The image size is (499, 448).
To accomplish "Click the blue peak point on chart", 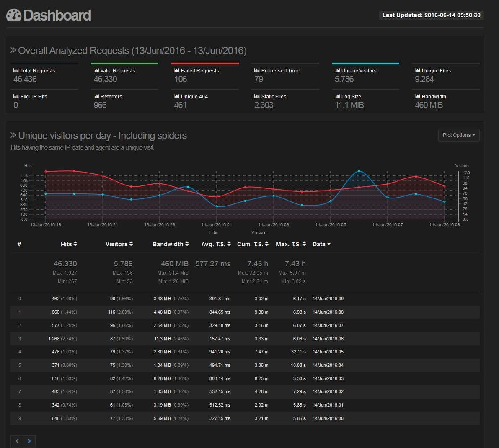I will [359, 171].
